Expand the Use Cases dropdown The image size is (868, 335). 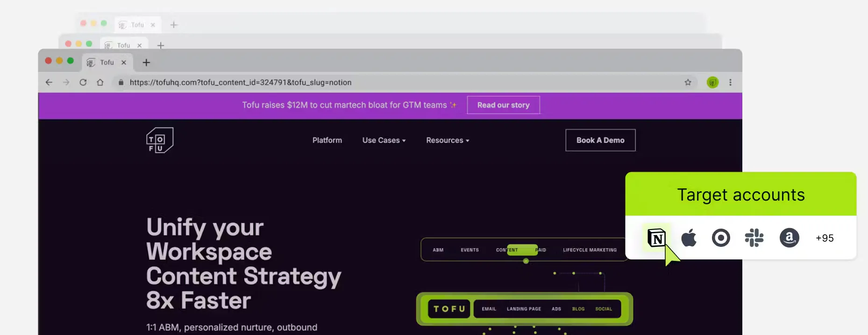click(384, 140)
